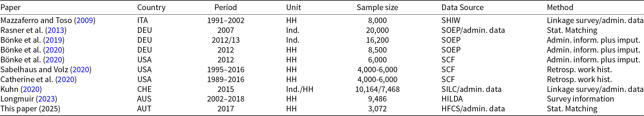This screenshot has height=116, width=644.
Task: Select the HILDA data source cell
Action: [452, 99]
